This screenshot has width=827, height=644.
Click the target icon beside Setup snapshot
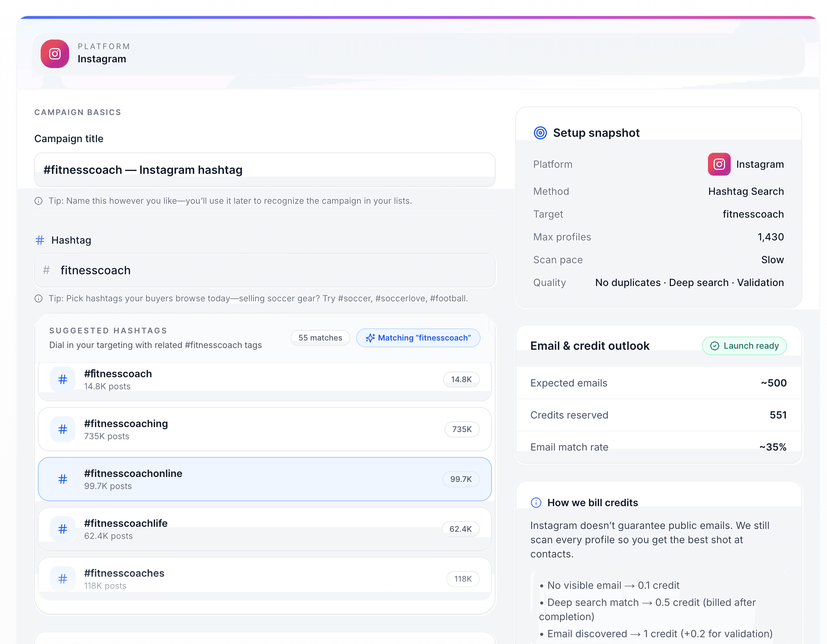pos(540,133)
